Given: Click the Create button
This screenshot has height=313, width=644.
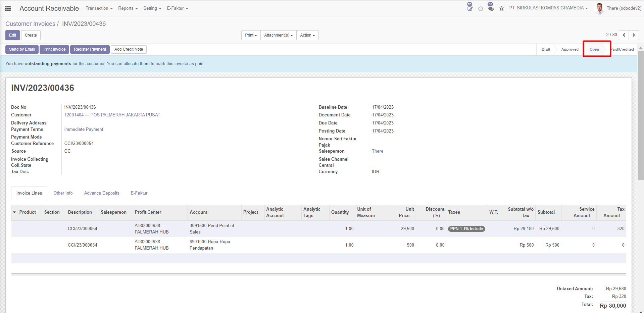Looking at the screenshot, I should (31, 35).
